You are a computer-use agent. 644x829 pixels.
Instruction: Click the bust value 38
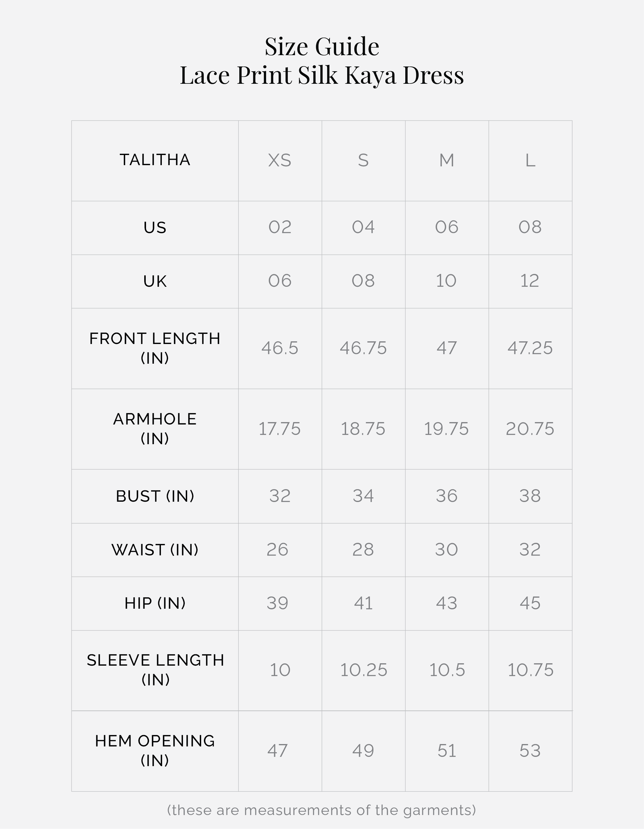tap(530, 496)
